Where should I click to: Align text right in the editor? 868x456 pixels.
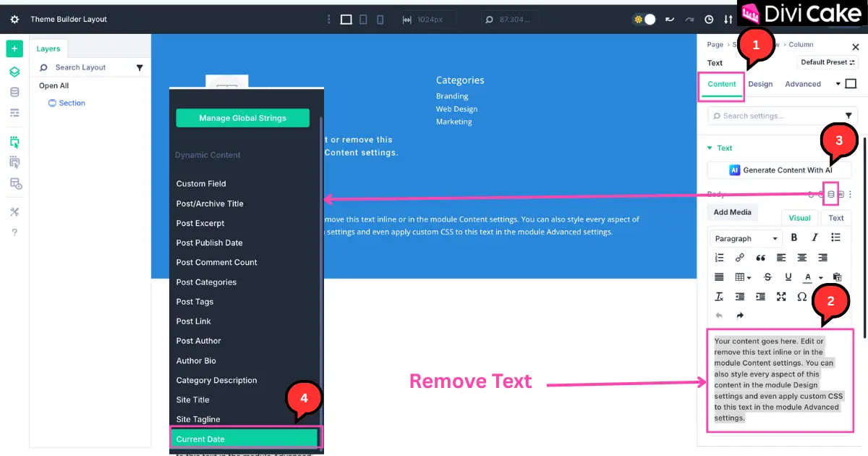click(822, 258)
